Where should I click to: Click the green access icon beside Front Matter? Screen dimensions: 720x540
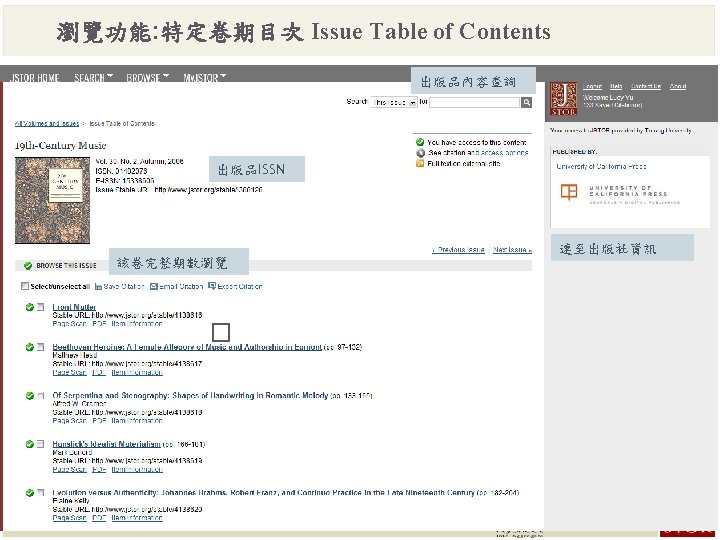[x=30, y=307]
